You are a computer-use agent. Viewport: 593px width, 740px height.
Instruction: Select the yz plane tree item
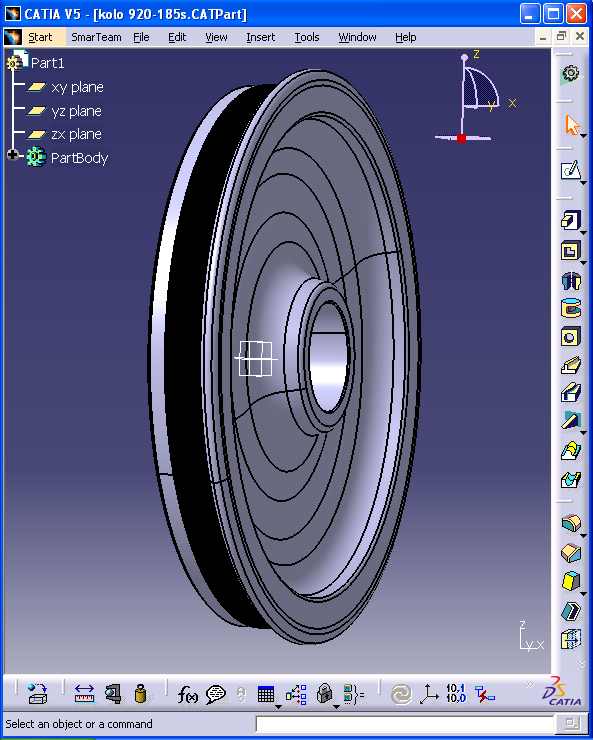pyautogui.click(x=76, y=111)
